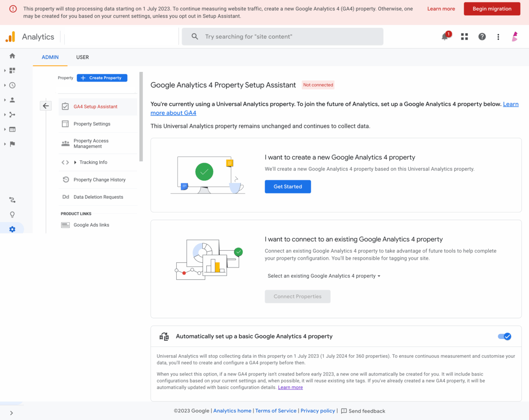529x420 pixels.
Task: Select the Attribution icon near the bottom
Action: [x=12, y=200]
